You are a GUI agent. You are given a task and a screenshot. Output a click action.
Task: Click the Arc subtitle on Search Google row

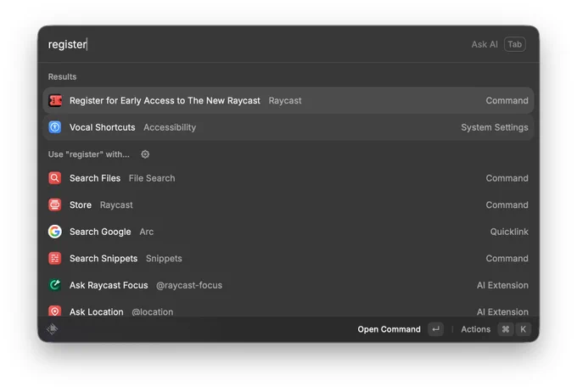pos(147,232)
